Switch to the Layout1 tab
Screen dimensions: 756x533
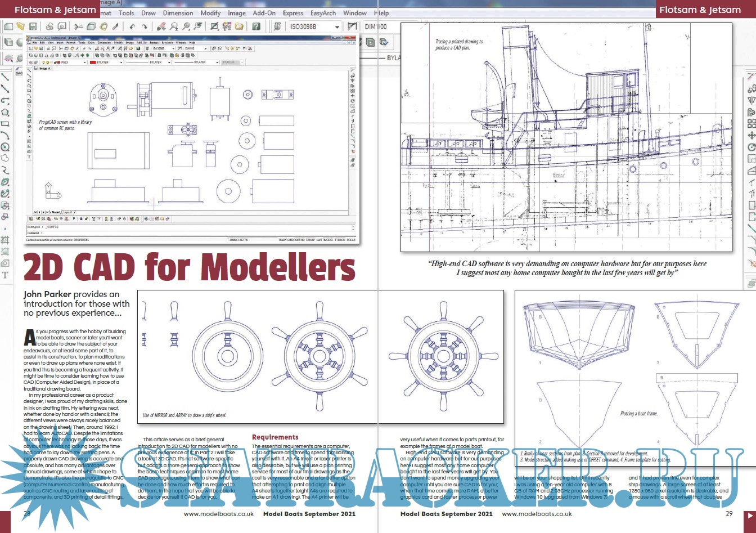(68, 213)
